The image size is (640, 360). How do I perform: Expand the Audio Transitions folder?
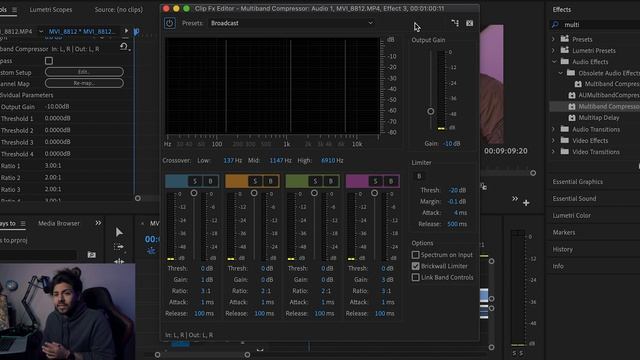[x=553, y=129]
